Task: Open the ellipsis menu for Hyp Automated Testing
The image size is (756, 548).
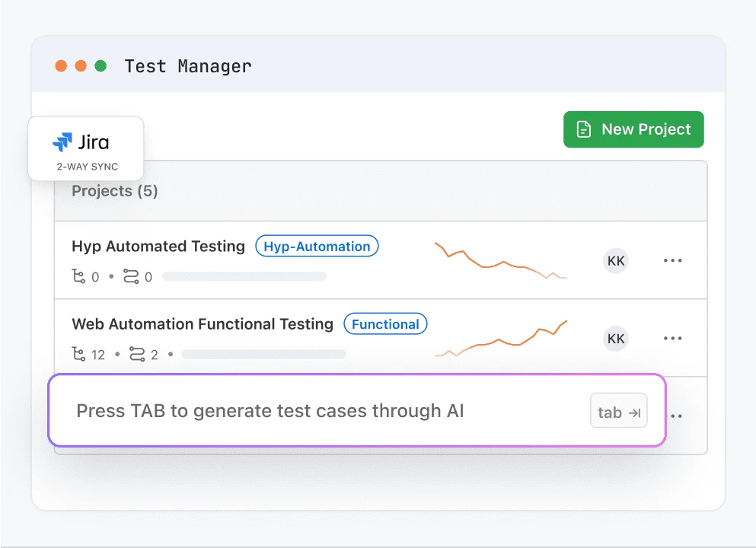Action: coord(672,260)
